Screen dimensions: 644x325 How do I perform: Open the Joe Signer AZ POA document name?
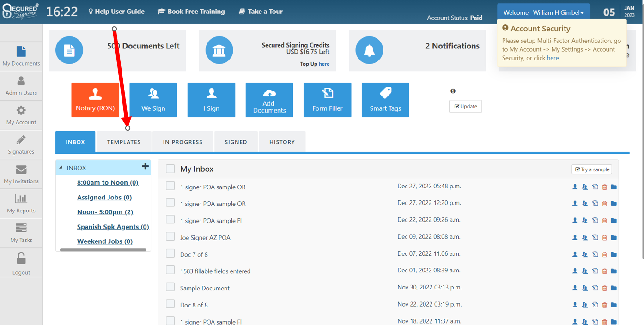(x=205, y=238)
